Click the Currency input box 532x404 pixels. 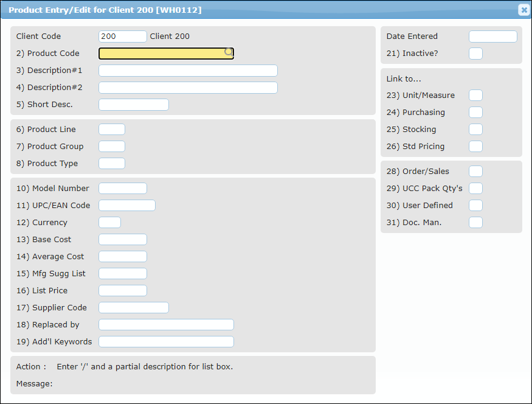pyautogui.click(x=109, y=223)
